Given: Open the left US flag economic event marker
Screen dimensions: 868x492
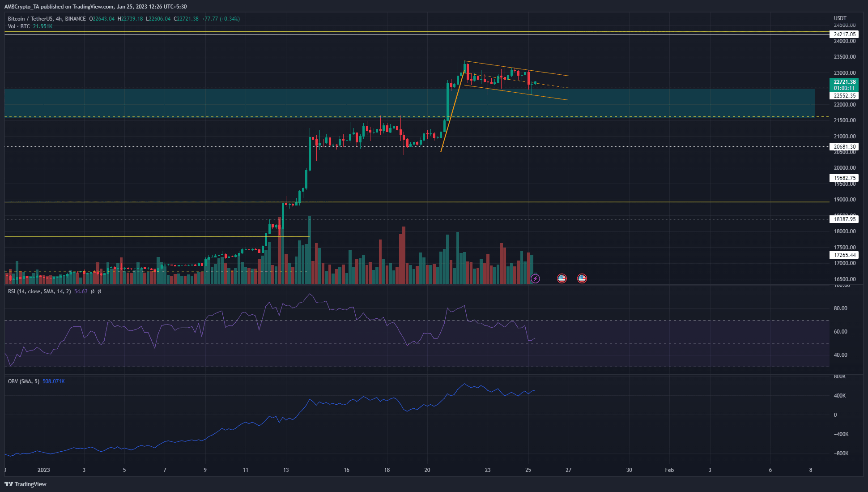Looking at the screenshot, I should [x=562, y=278].
